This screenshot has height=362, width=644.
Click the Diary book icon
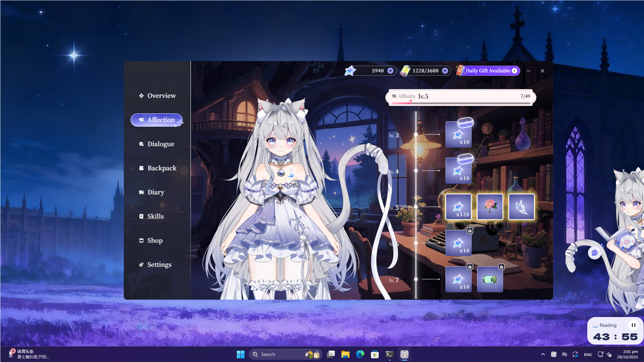141,192
